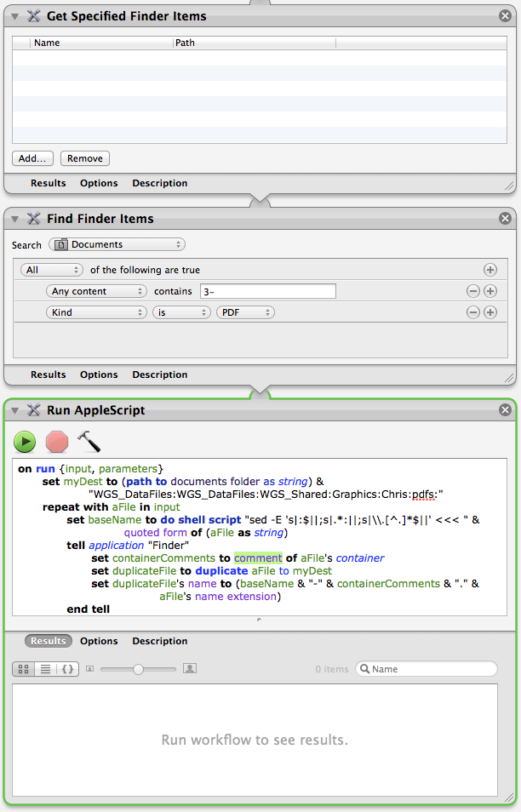This screenshot has width=521, height=812.
Task: Select Results tab of Run AppleScript
Action: 49,641
